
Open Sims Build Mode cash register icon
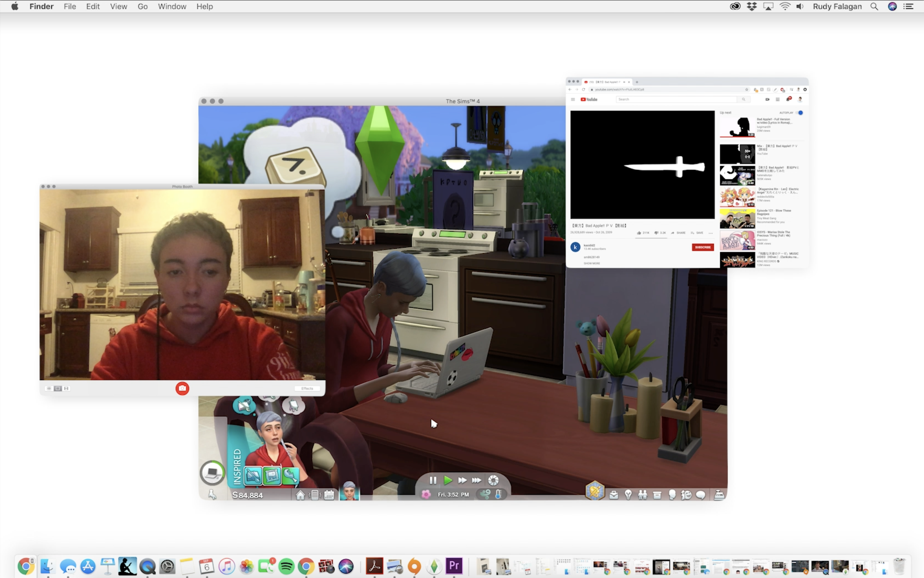[x=719, y=495]
